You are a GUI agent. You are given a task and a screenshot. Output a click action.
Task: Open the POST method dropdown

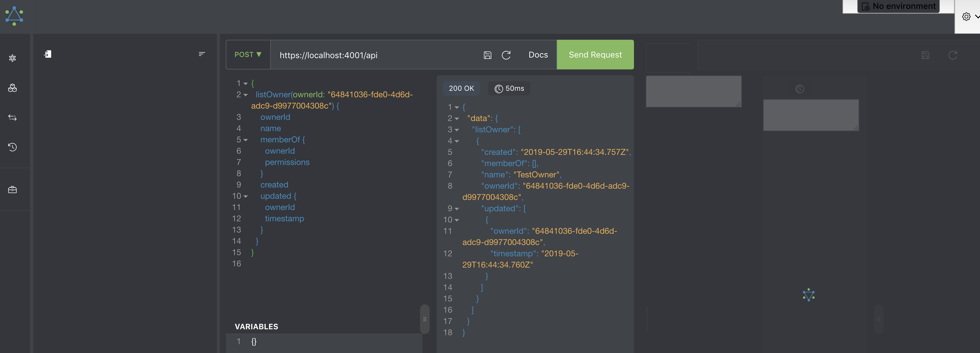(248, 55)
